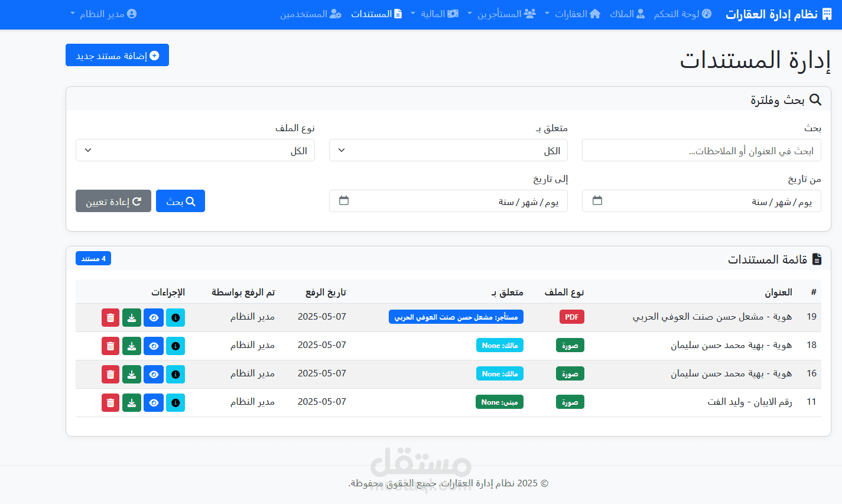Click the blue بحث search button

180,201
